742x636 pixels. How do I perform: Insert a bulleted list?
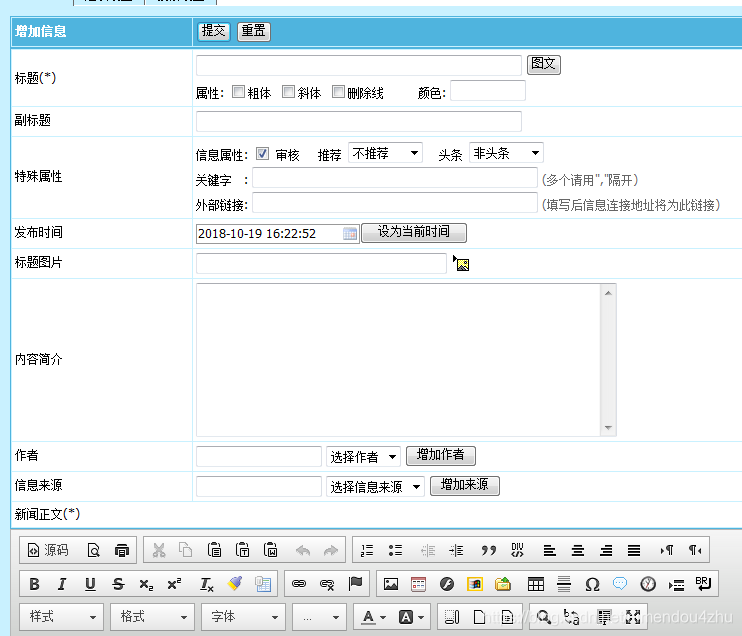pos(395,550)
